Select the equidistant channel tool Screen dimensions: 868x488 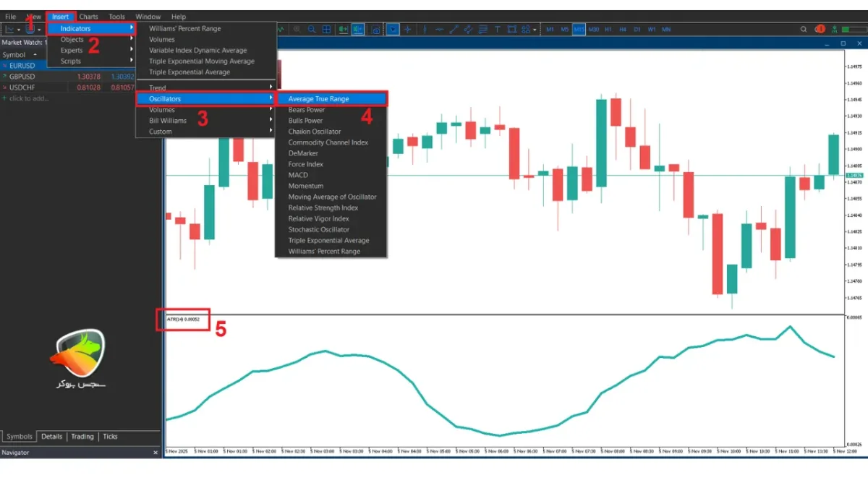tap(468, 30)
